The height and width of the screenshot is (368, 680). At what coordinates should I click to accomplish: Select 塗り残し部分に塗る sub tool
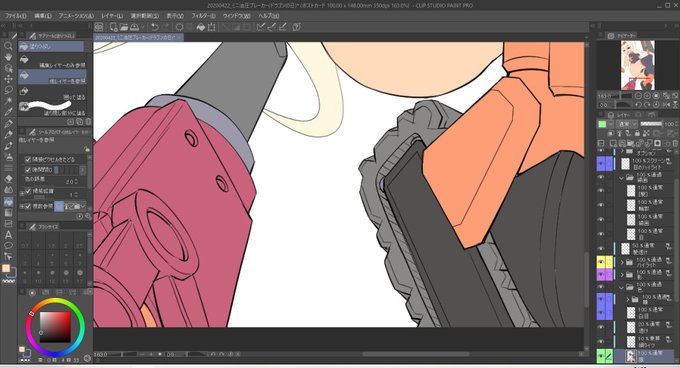pyautogui.click(x=52, y=108)
